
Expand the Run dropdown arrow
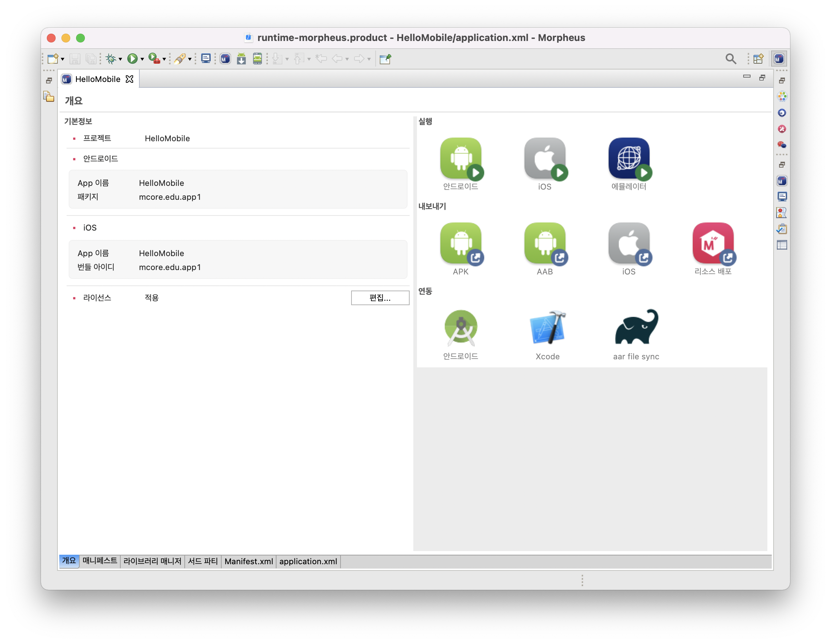(x=142, y=59)
